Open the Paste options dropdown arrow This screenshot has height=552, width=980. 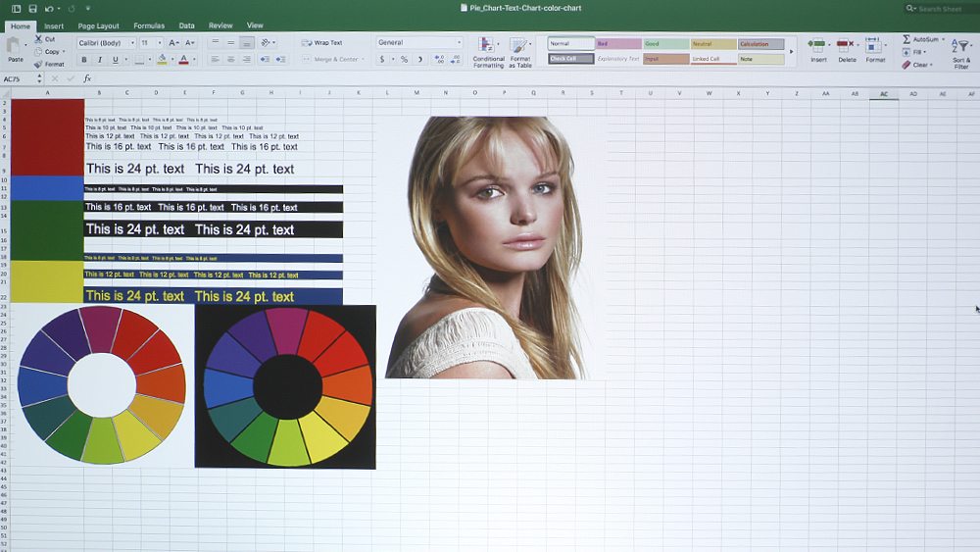tap(25, 45)
